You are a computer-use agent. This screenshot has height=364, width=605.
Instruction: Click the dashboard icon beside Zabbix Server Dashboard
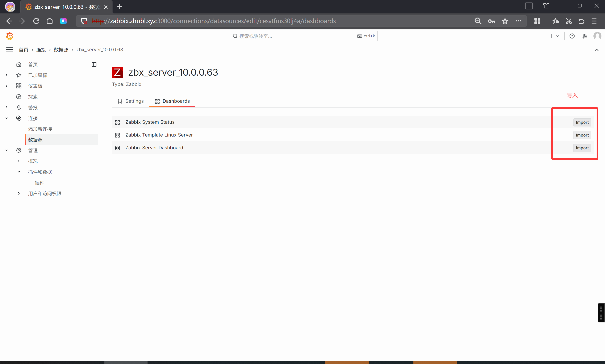117,148
